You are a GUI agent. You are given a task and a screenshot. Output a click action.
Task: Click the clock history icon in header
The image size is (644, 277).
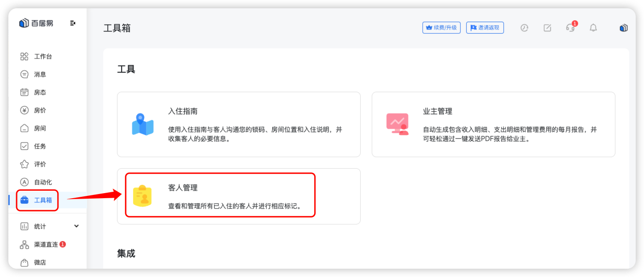click(524, 28)
